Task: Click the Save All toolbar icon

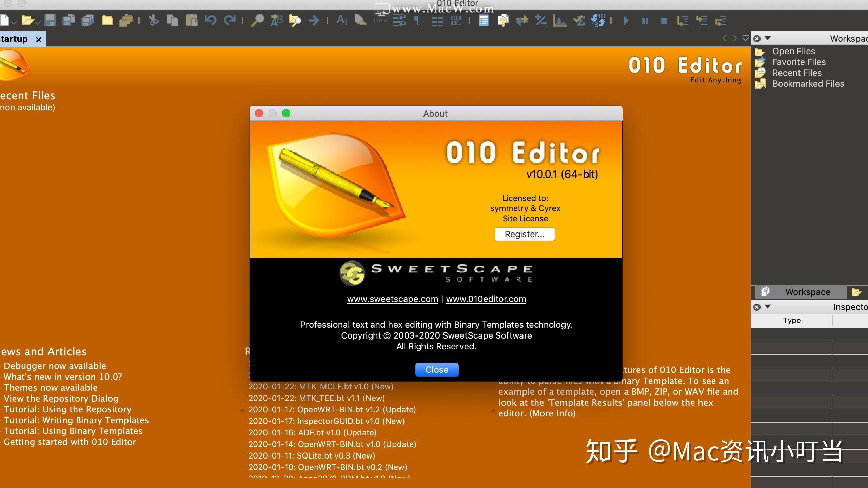Action: [88, 20]
